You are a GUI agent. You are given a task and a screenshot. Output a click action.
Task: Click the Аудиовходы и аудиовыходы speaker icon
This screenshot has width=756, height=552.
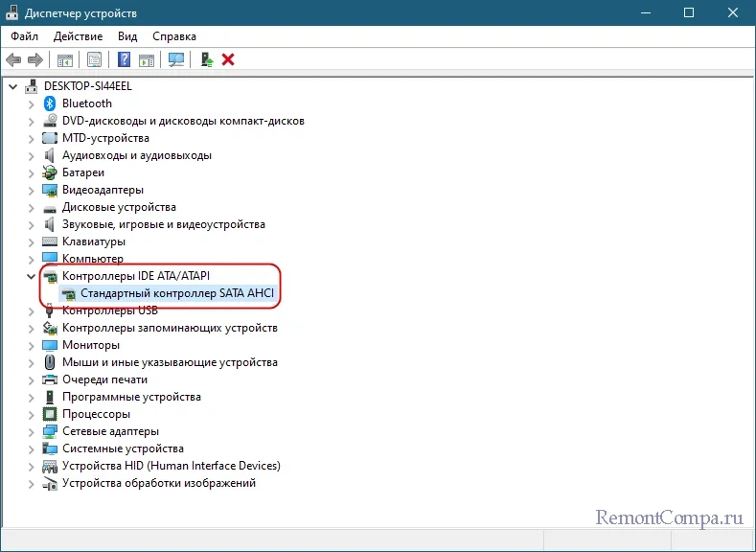50,155
